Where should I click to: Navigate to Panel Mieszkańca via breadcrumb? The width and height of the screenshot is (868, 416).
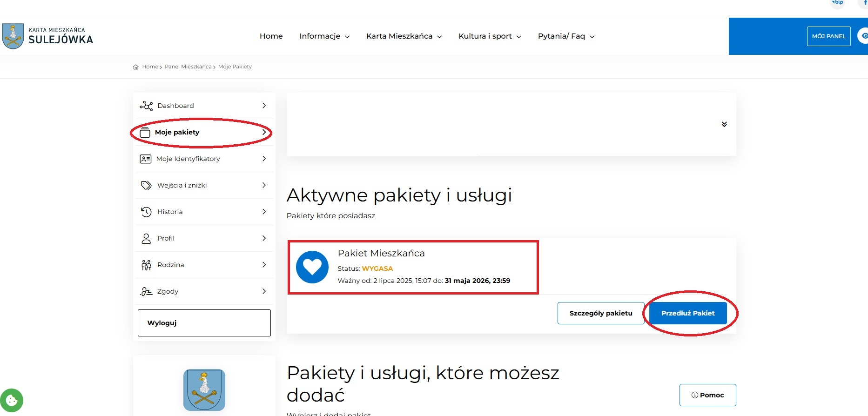click(188, 67)
